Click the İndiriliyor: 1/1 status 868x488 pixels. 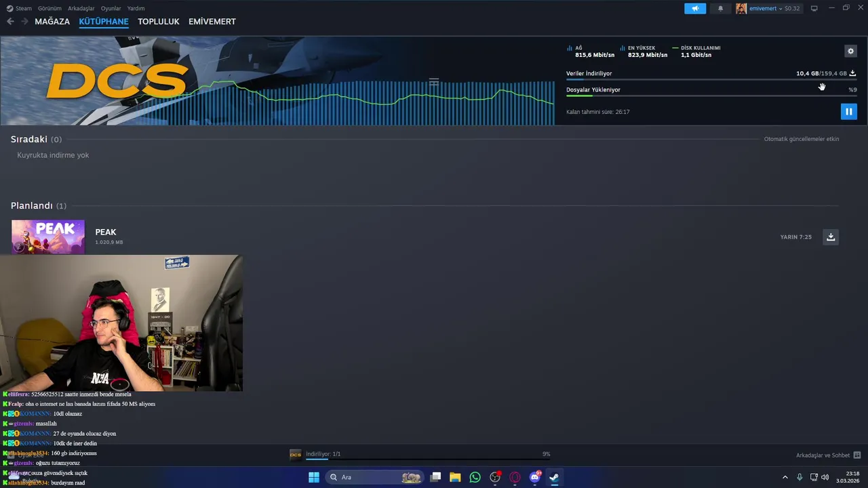click(323, 454)
